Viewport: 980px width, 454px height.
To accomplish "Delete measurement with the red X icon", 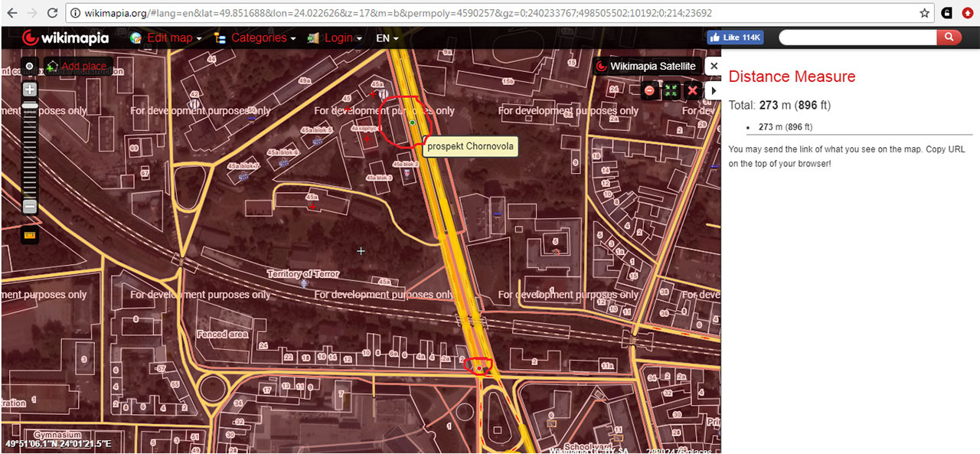I will click(693, 90).
